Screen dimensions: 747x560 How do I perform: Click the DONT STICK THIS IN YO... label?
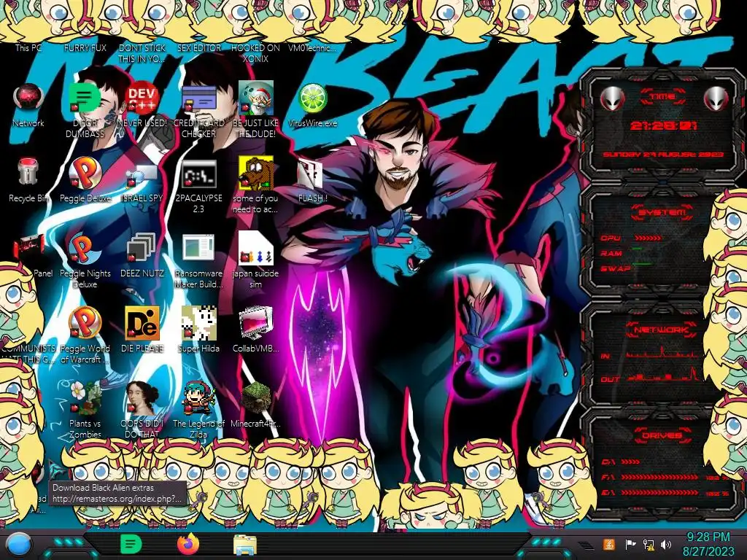pos(142,52)
